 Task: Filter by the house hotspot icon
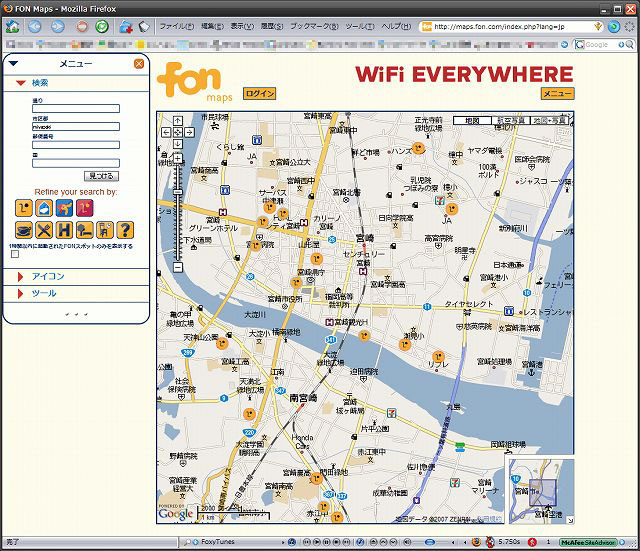[x=44, y=208]
